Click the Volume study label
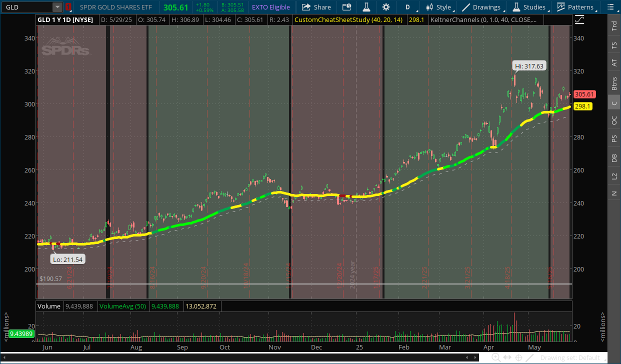 click(x=49, y=306)
